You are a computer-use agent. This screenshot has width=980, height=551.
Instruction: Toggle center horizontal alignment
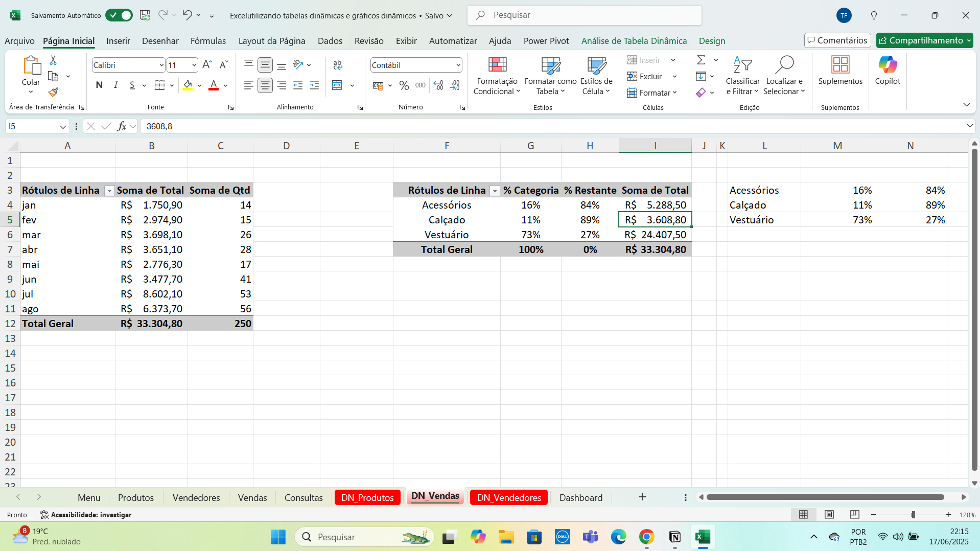265,85
